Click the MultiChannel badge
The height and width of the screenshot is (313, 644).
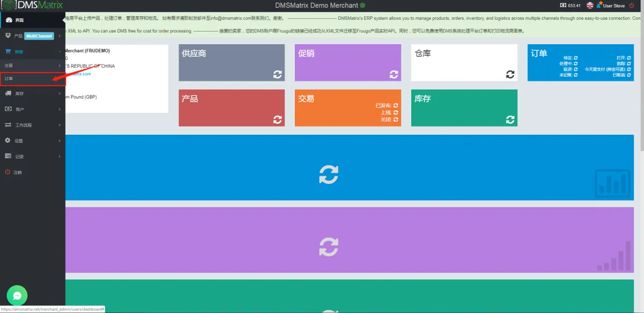[x=39, y=36]
